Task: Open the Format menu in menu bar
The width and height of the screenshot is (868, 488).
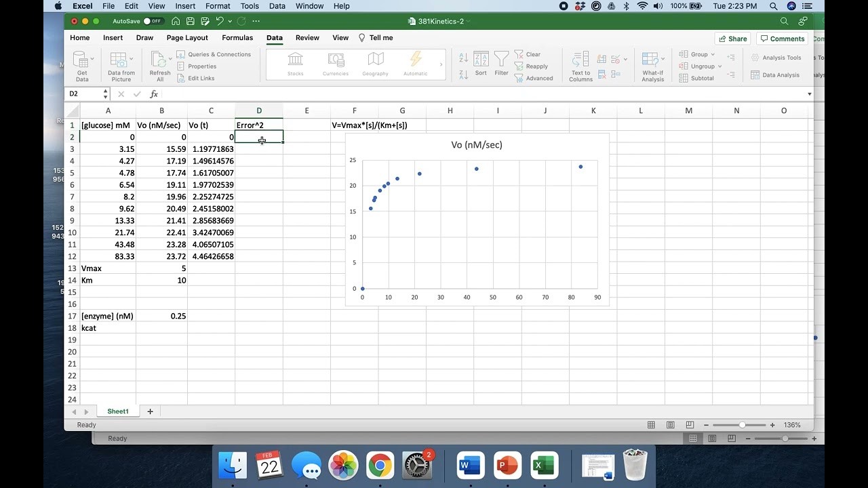Action: pos(218,6)
